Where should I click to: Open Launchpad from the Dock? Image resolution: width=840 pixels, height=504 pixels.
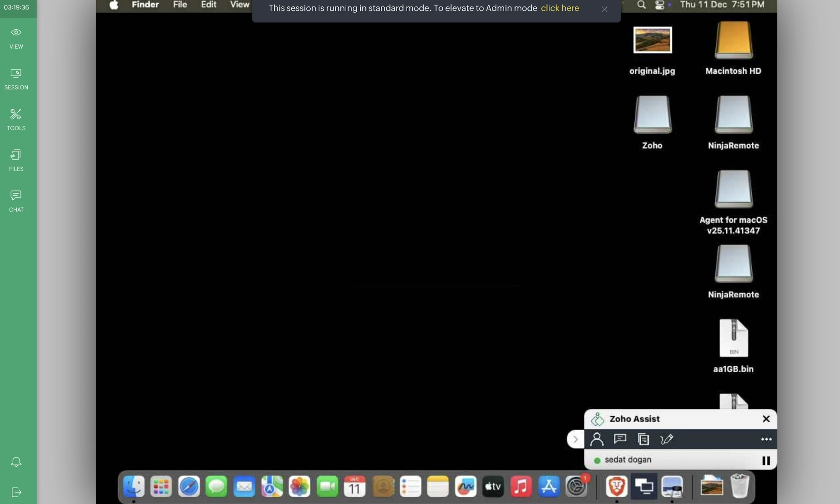[x=161, y=487]
